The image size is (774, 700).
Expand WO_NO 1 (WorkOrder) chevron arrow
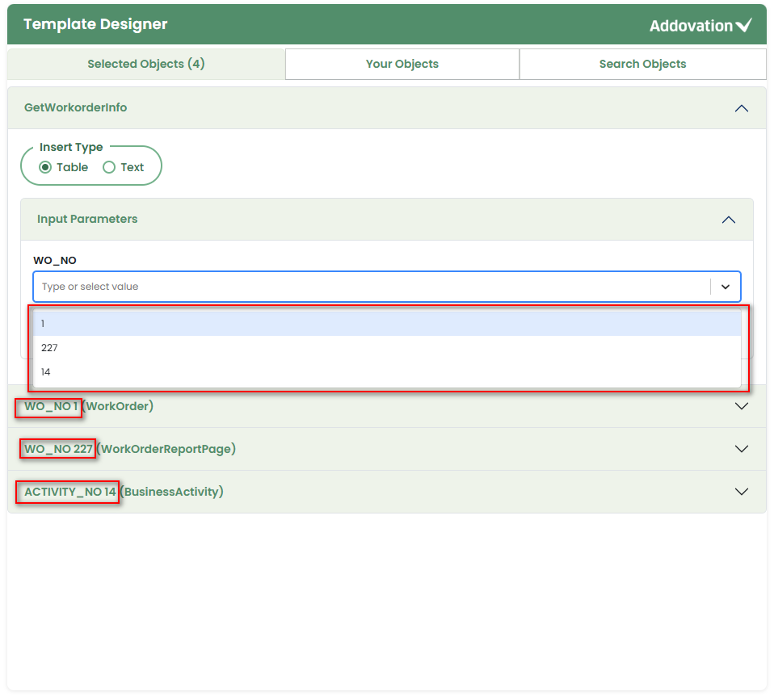coord(742,406)
